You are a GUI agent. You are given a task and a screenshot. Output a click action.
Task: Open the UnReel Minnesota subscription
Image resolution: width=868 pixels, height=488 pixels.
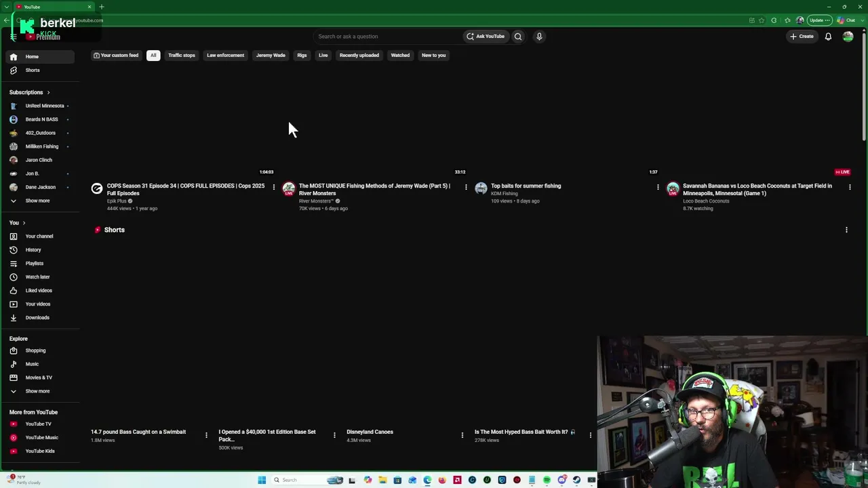click(41, 106)
